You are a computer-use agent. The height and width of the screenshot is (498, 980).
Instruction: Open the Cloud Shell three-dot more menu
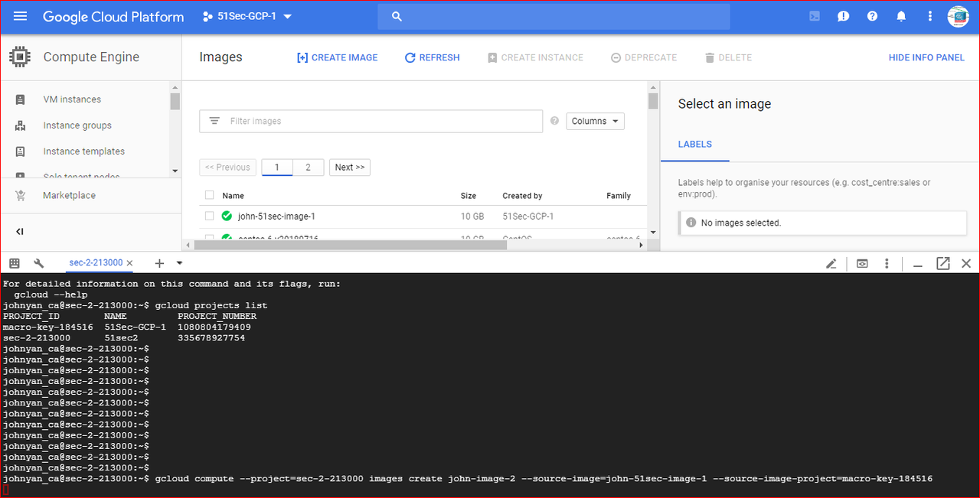tap(887, 263)
